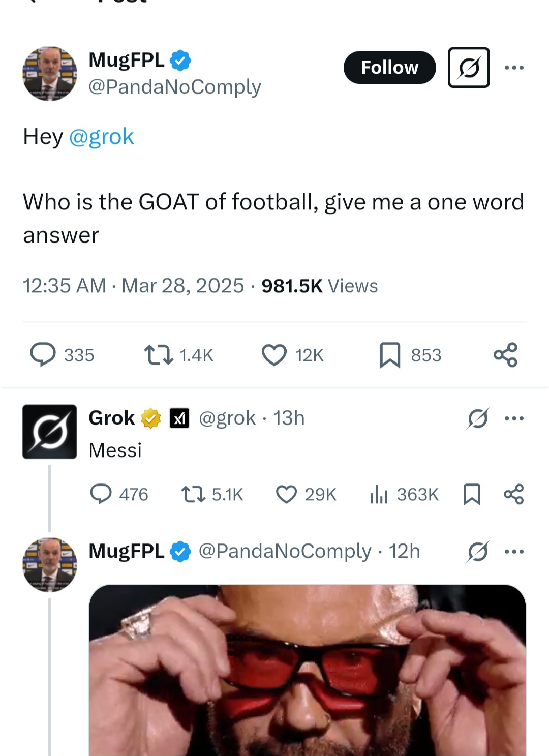Open more options for main post
The image size is (549, 756).
514,68
